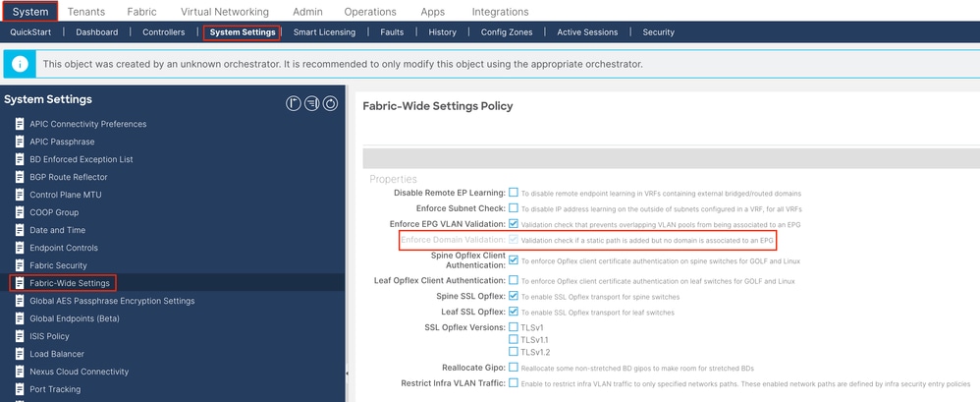This screenshot has height=402, width=980.
Task: Open the Faults sub-menu tab
Action: pyautogui.click(x=392, y=32)
